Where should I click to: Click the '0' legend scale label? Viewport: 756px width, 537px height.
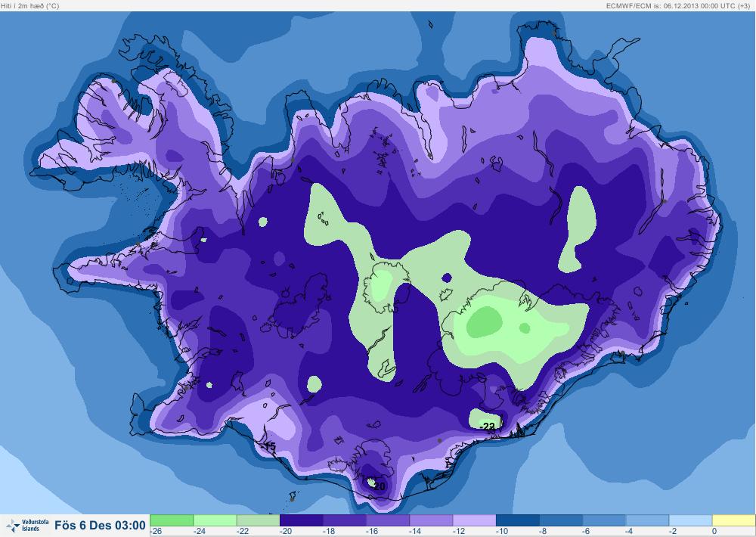pyautogui.click(x=714, y=531)
